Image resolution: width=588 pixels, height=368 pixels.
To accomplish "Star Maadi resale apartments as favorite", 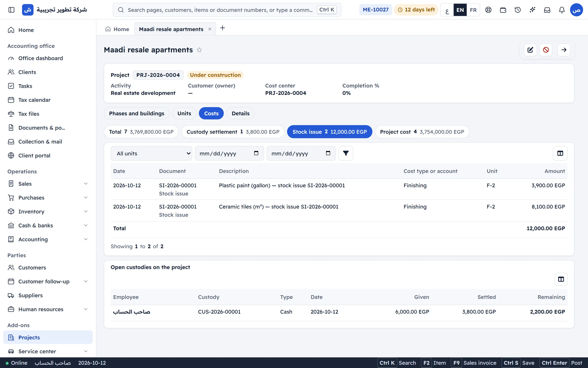I will point(199,50).
